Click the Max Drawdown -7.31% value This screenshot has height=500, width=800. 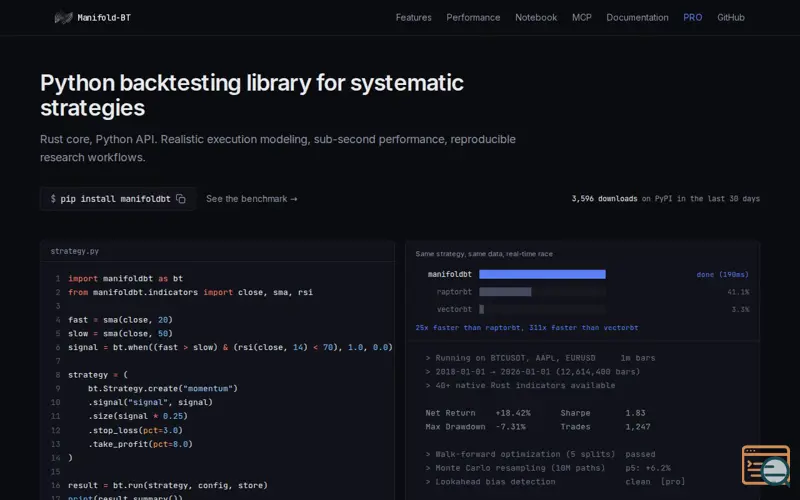point(510,427)
